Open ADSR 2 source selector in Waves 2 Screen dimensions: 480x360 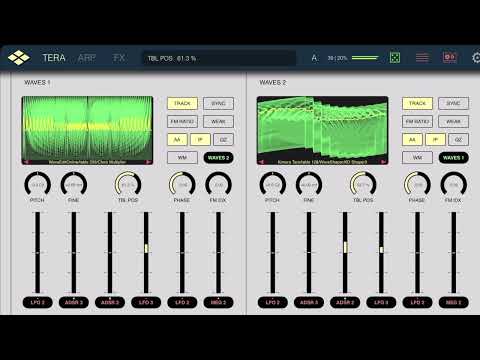click(345, 302)
